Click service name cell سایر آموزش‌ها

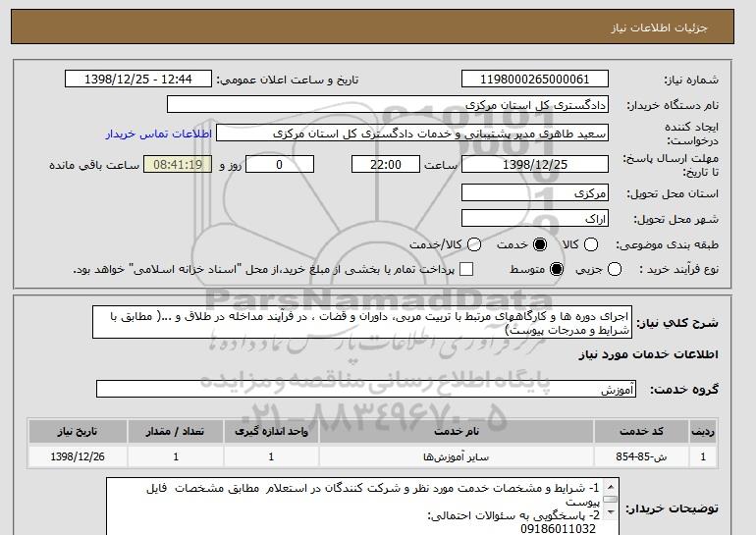click(x=457, y=456)
